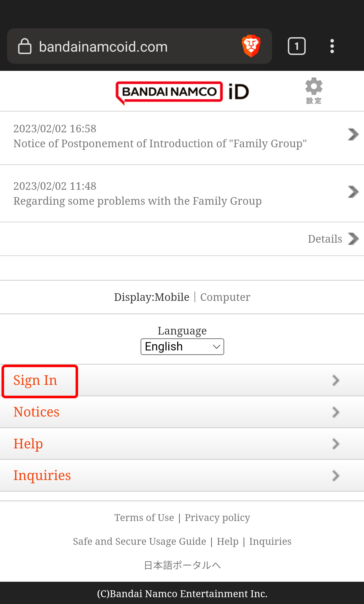Tap the chevron on the Help menu row
364x604 pixels.
[336, 444]
